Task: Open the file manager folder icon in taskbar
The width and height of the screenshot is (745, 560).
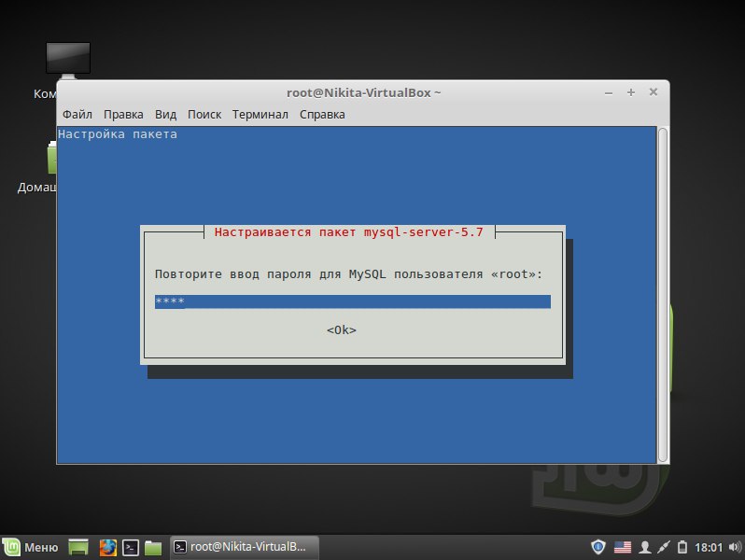Action: click(x=153, y=547)
